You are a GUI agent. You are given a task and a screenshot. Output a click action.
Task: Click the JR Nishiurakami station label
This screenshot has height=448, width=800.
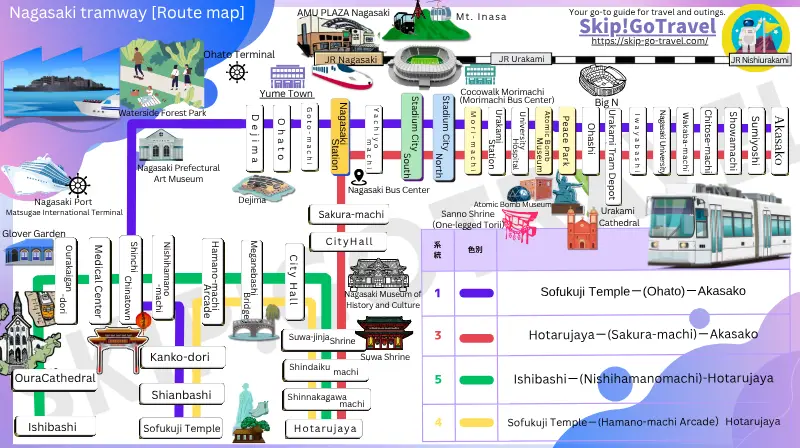click(x=760, y=60)
